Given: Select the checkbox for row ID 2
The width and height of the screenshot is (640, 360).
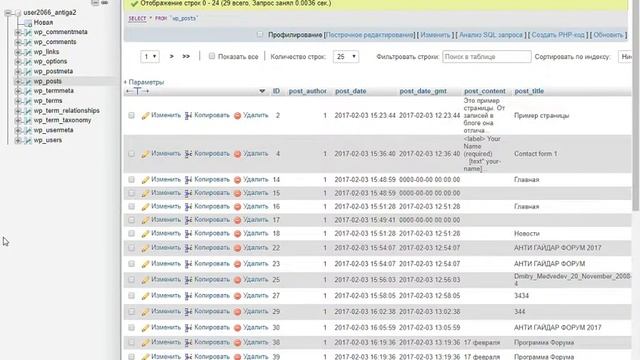Looking at the screenshot, I should [131, 116].
